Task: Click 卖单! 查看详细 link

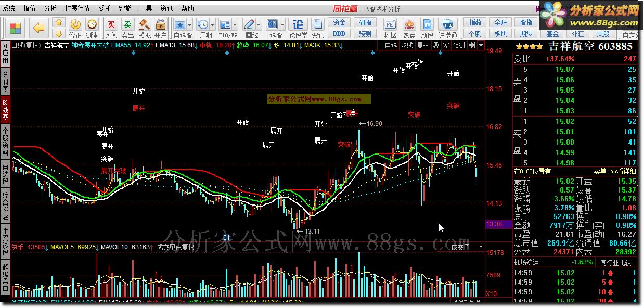Action: 615,171
